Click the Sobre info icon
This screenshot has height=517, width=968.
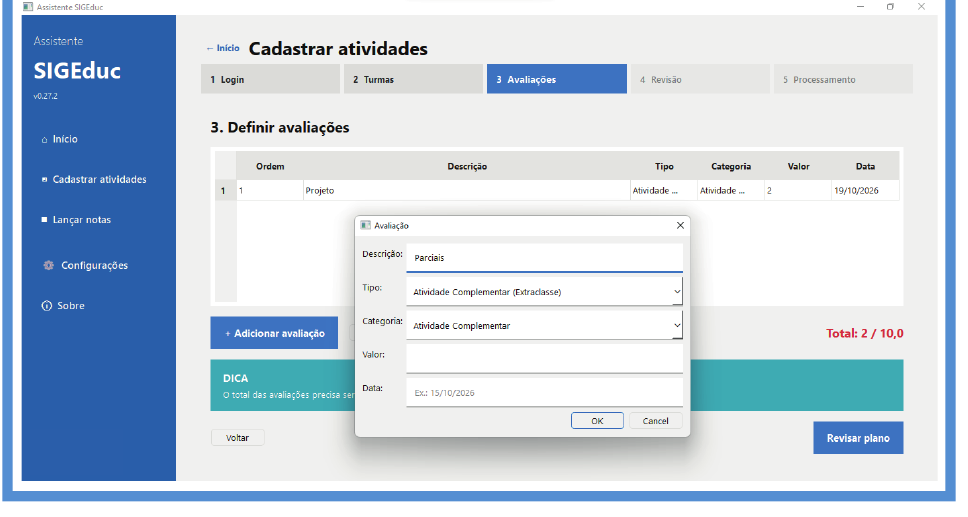click(x=46, y=306)
